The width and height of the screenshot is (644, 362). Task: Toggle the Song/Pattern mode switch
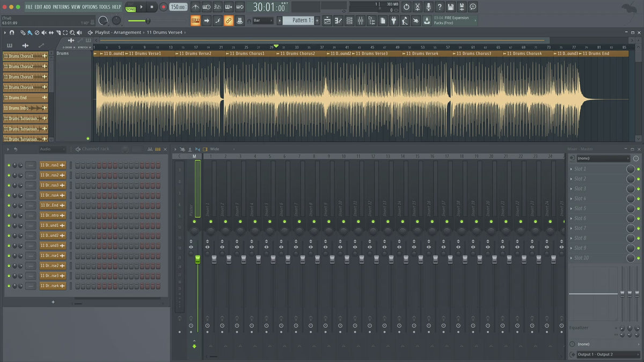(130, 7)
